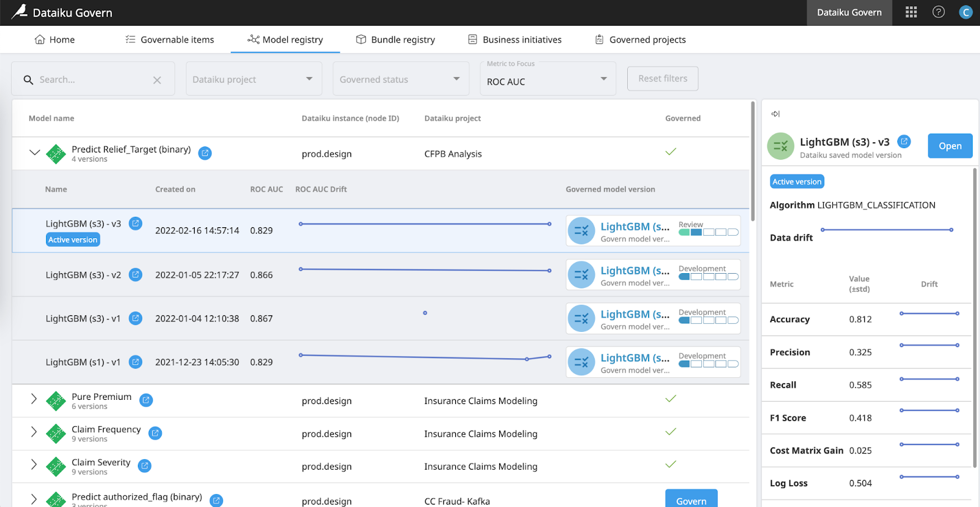Click the Active version badge in details panel
Image resolution: width=980 pixels, height=507 pixels.
pos(797,181)
